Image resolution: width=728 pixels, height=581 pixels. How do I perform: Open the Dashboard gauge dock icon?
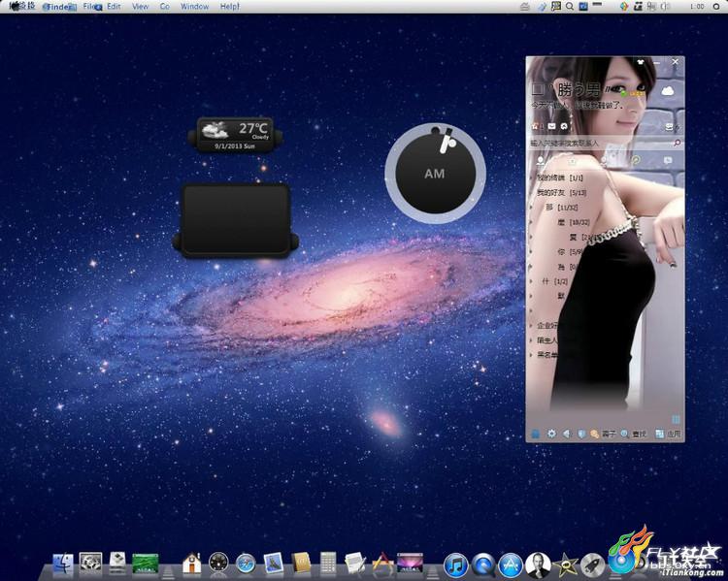[x=218, y=563]
